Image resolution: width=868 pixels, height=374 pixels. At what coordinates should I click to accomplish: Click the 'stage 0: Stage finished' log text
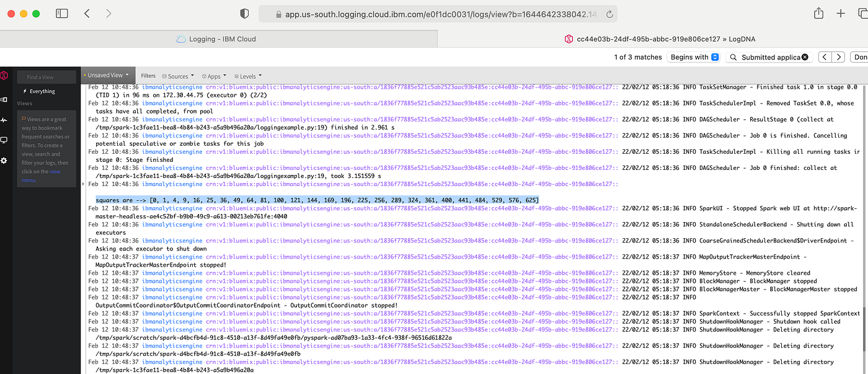(135, 160)
